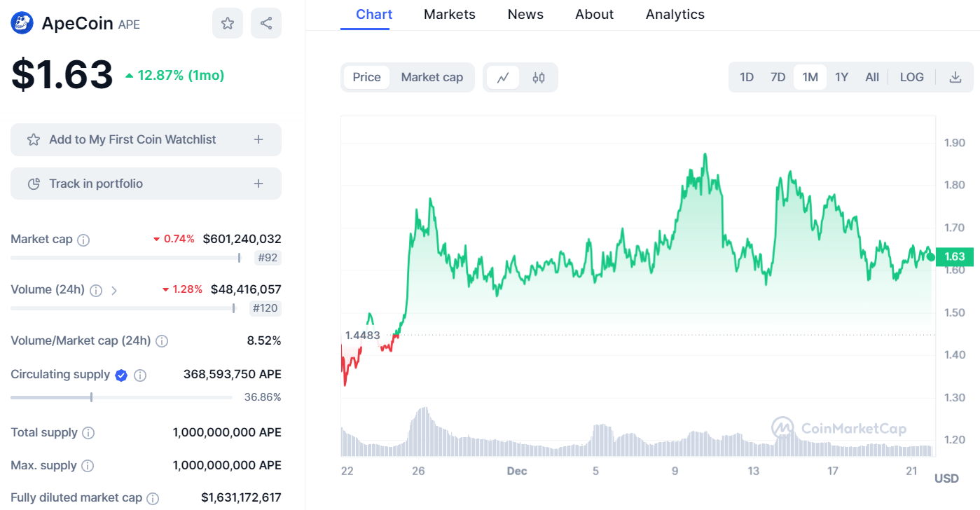Screen dimensions: 980x510
Task: Open Volume/Market cap info icon
Action: tap(162, 341)
